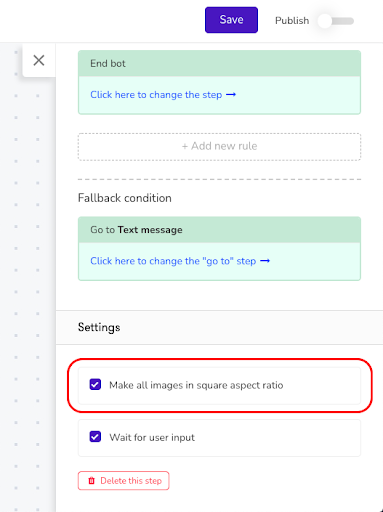Viewport: 383px width, 512px height.
Task: Click the Publish label text
Action: click(292, 21)
